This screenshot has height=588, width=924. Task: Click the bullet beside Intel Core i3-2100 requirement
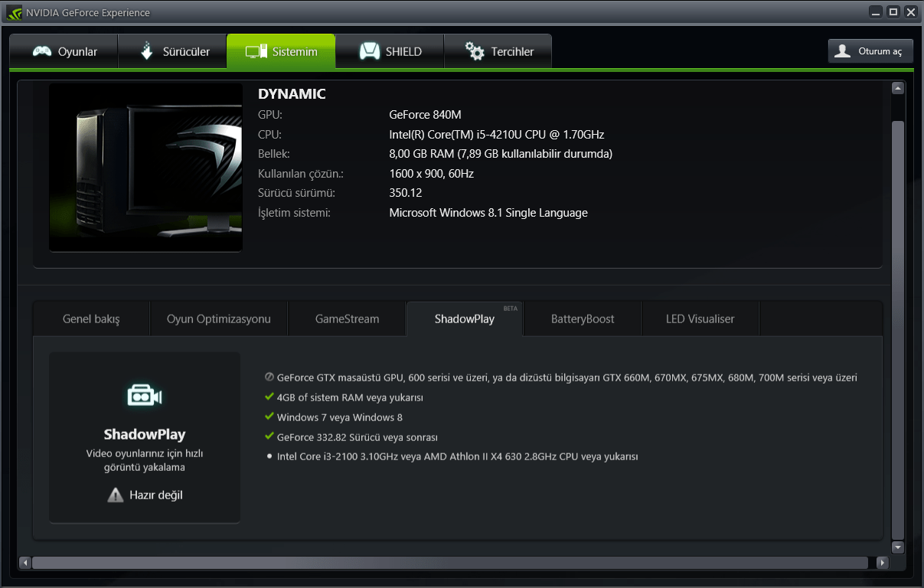pos(269,456)
